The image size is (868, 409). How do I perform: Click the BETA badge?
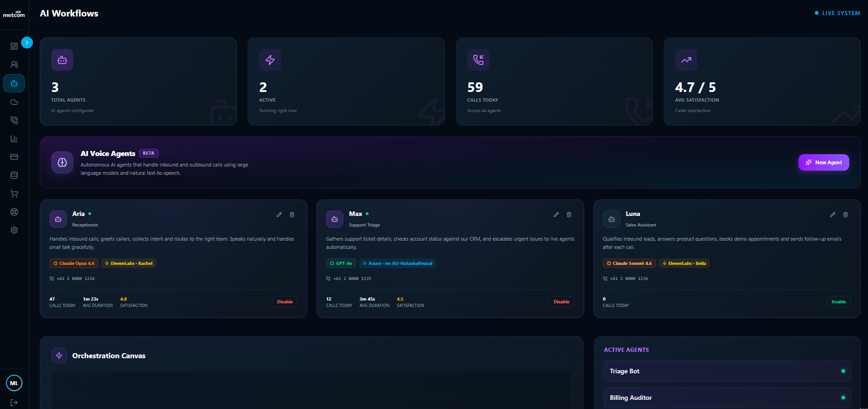tap(149, 153)
